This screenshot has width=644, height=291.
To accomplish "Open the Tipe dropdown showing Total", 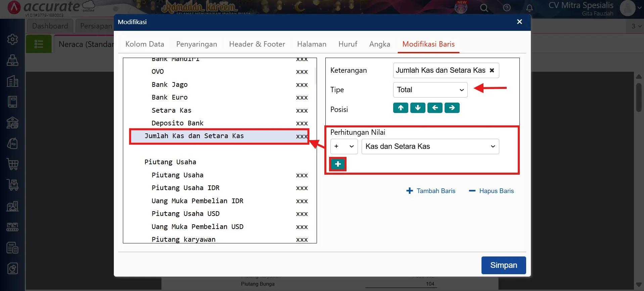I will [430, 90].
